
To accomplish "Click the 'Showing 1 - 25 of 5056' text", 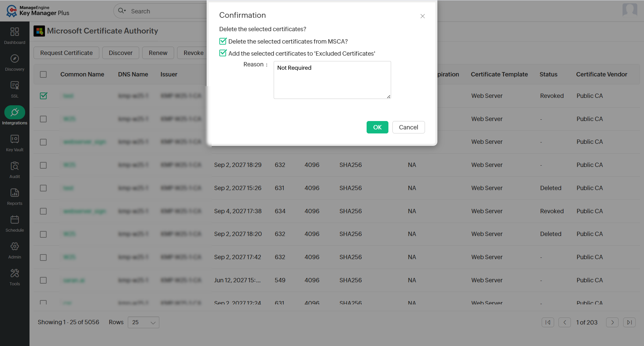I will pos(68,322).
